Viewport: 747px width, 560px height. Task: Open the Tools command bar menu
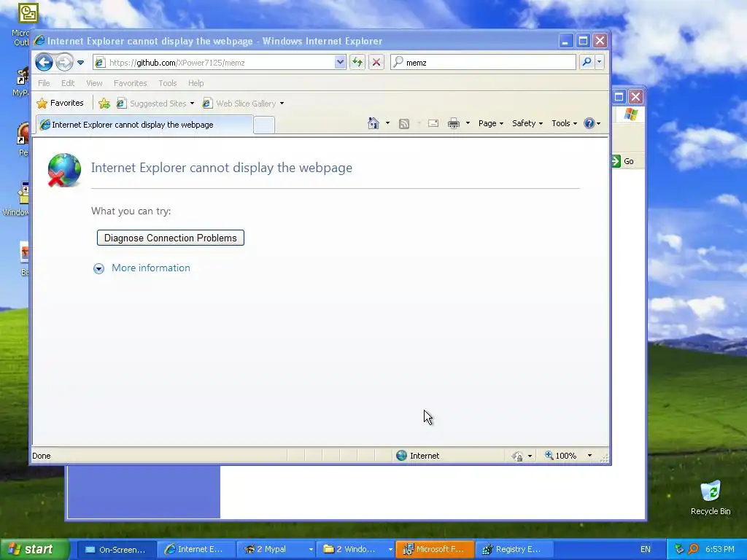point(564,123)
